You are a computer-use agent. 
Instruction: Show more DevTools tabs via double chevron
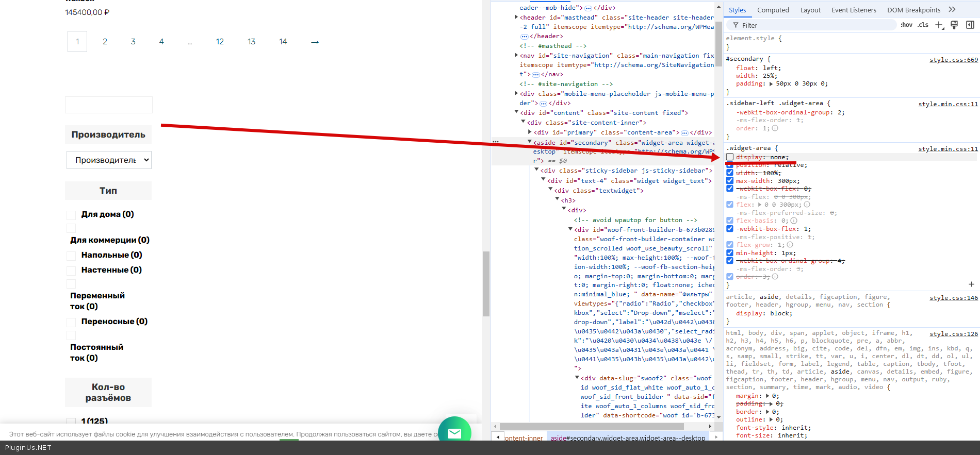click(952, 10)
